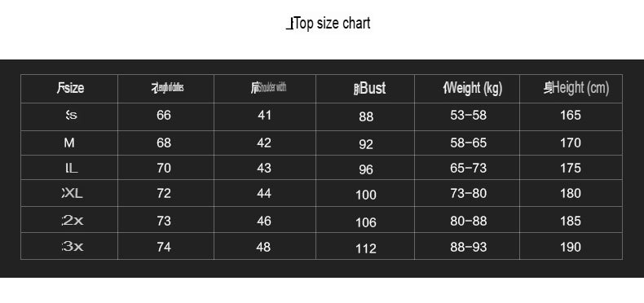Click the Bust column header
The image size is (644, 303).
[x=369, y=88]
